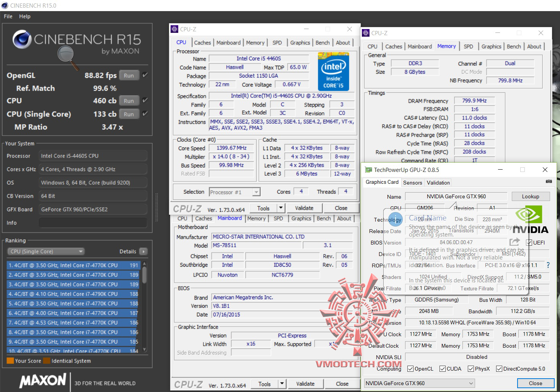The height and width of the screenshot is (392, 560).
Task: Open the Tools dropdown arrow in the Mainboard CPU-Z window
Action: (x=282, y=384)
